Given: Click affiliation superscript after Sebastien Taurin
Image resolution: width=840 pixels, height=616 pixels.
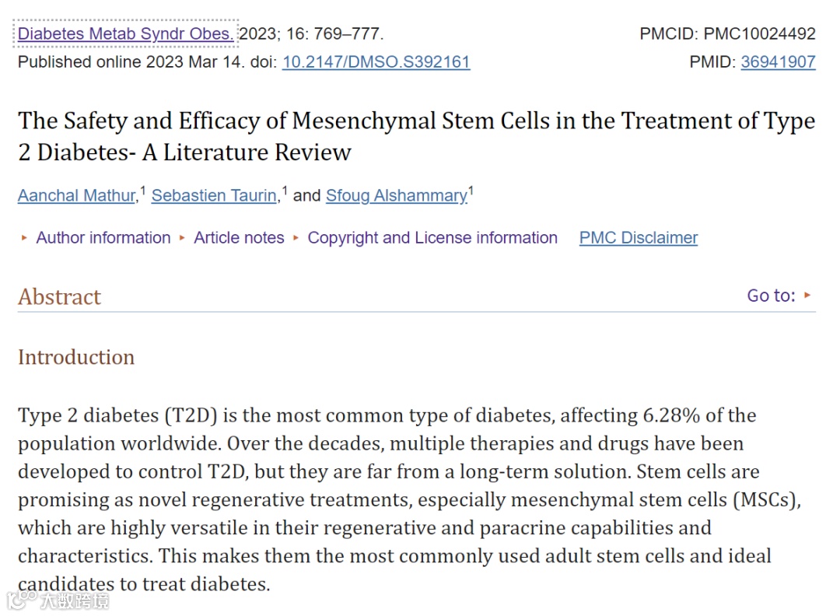Looking at the screenshot, I should pos(285,191).
